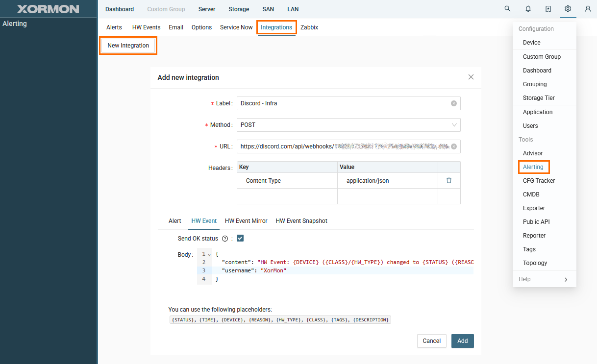Click the user profile icon
The width and height of the screenshot is (597, 364).
click(x=588, y=9)
